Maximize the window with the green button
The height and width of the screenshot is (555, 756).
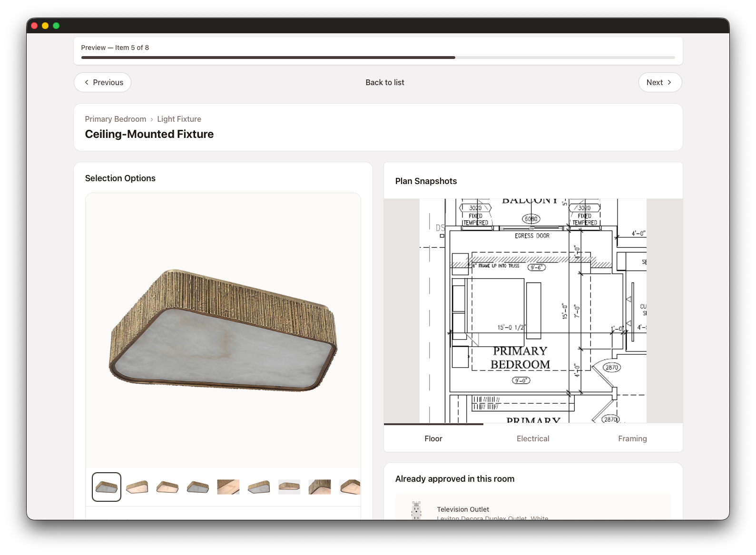pos(56,26)
